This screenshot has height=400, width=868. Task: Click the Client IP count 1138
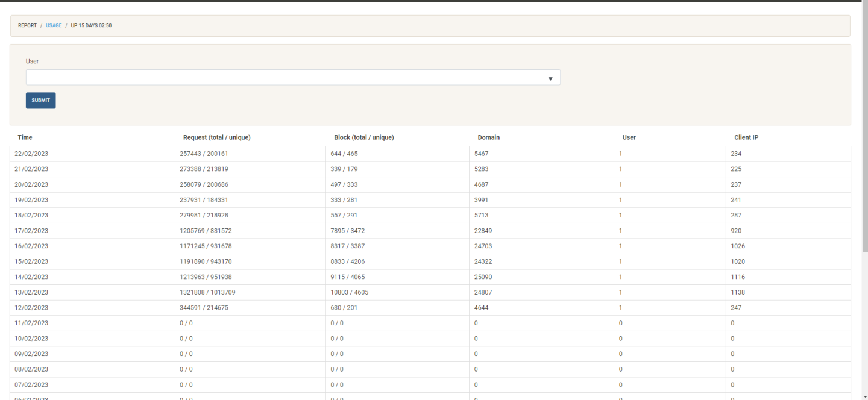point(738,293)
